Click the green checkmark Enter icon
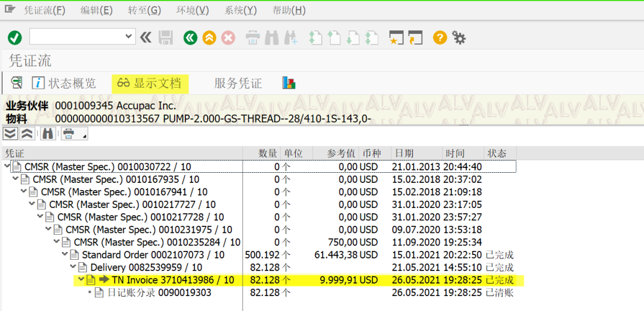644x311 pixels. pos(15,38)
